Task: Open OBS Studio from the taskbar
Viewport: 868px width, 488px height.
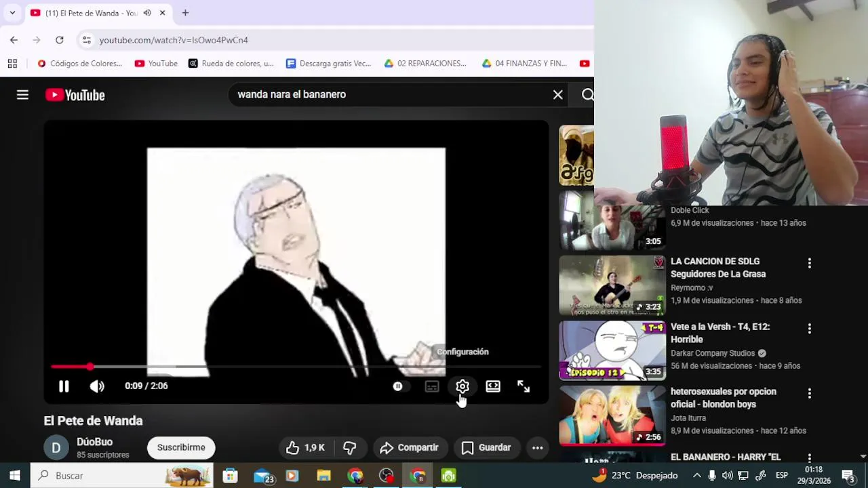Action: click(x=387, y=476)
